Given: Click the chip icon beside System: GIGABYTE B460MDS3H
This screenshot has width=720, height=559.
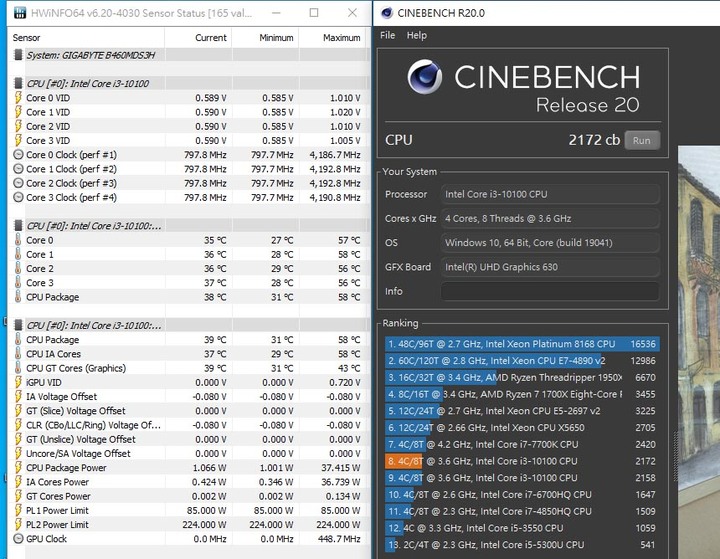Looking at the screenshot, I should [18, 55].
